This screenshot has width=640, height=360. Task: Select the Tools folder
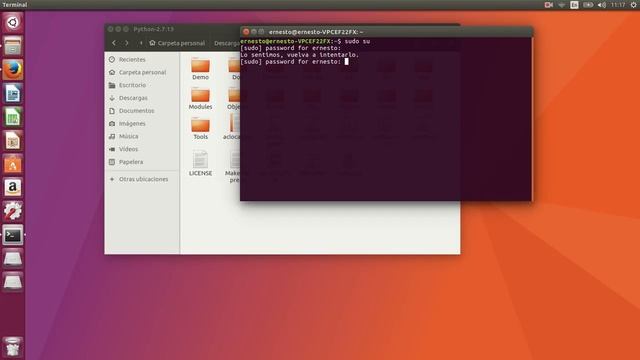point(200,129)
